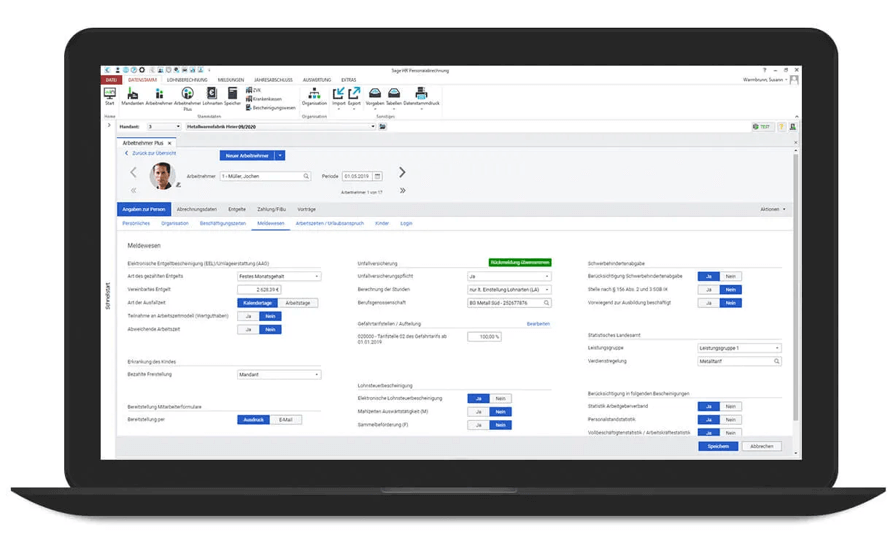This screenshot has height=540, width=896.
Task: Open Berechnung der Stunden dropdown
Action: [x=509, y=290]
